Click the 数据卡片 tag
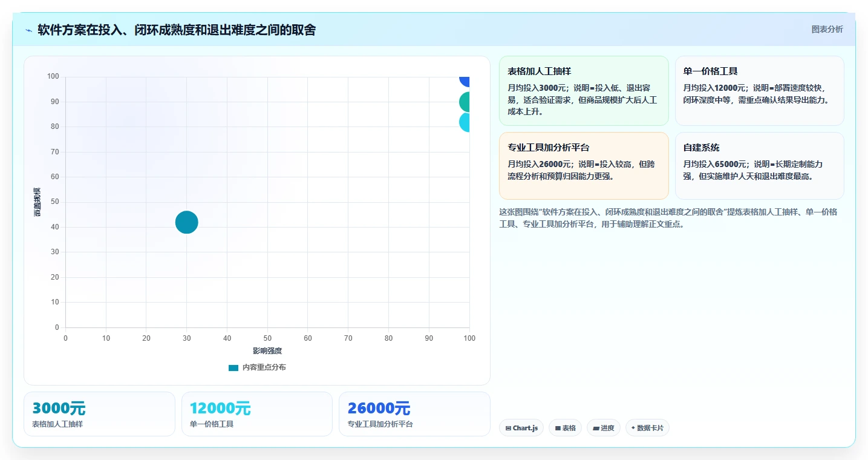The image size is (868, 460). click(647, 428)
